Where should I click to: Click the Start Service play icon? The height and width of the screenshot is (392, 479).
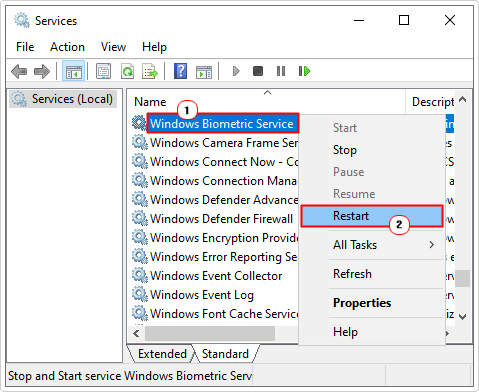[x=236, y=71]
